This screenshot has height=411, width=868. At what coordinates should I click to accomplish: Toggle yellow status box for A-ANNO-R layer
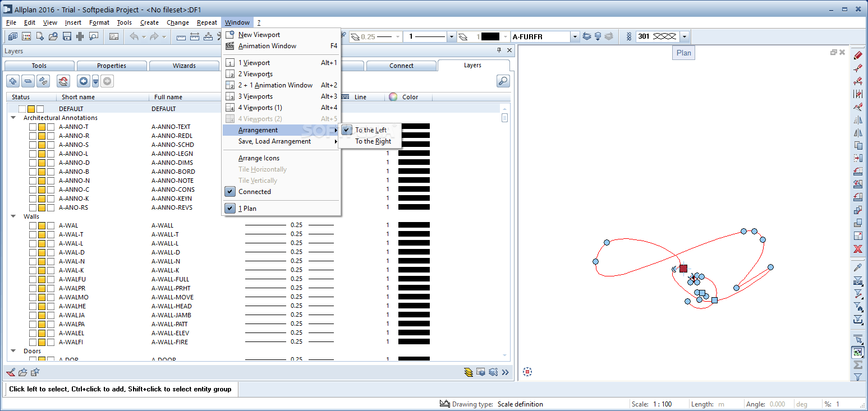pos(42,136)
